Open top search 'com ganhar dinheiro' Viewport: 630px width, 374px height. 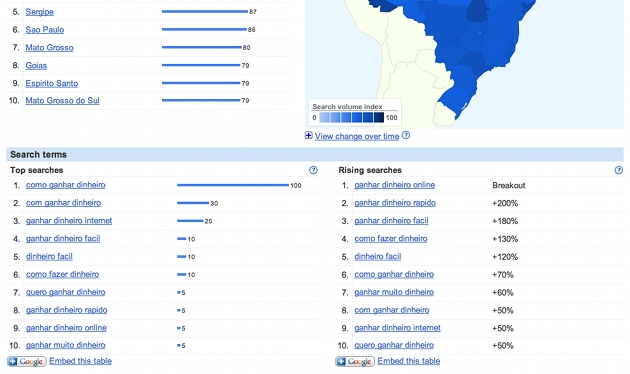[x=63, y=202]
